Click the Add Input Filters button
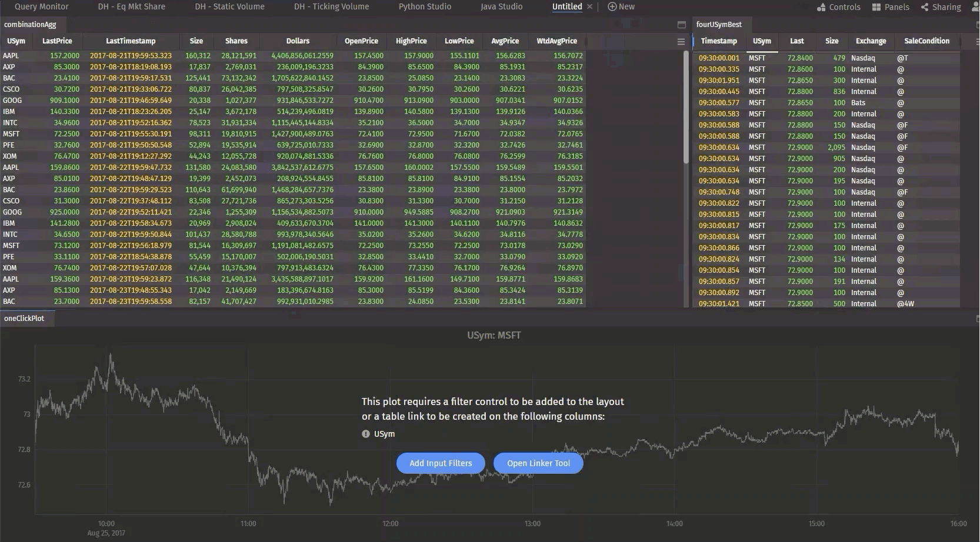This screenshot has height=542, width=980. tap(441, 463)
